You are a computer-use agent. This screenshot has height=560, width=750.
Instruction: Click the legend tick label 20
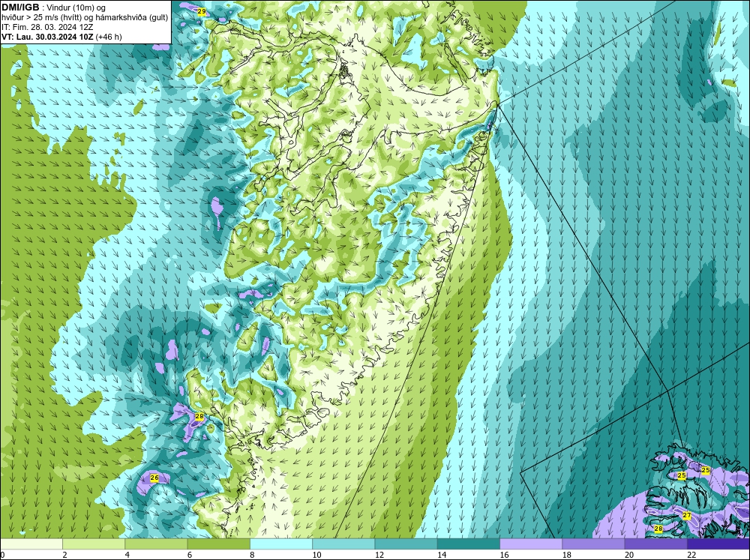(629, 555)
